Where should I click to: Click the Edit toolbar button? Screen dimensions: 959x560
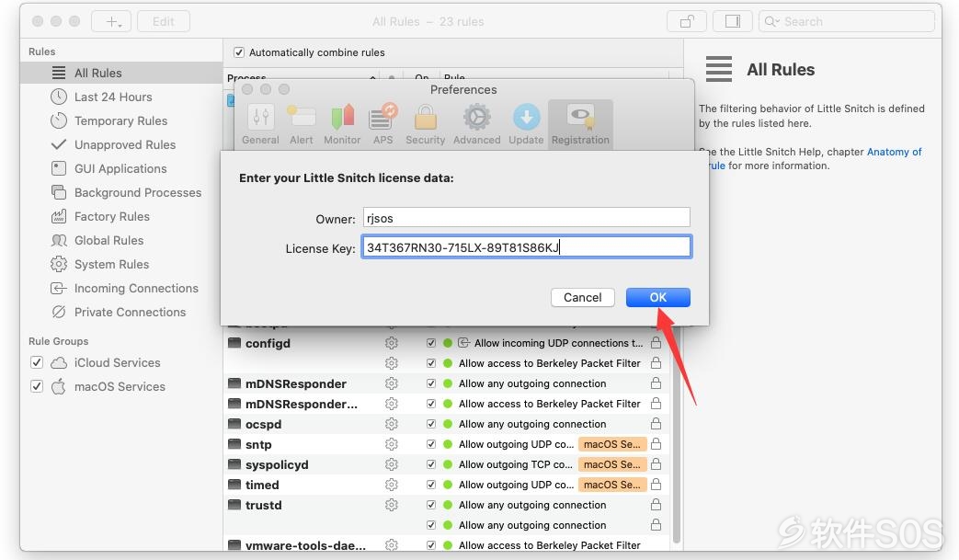click(164, 21)
